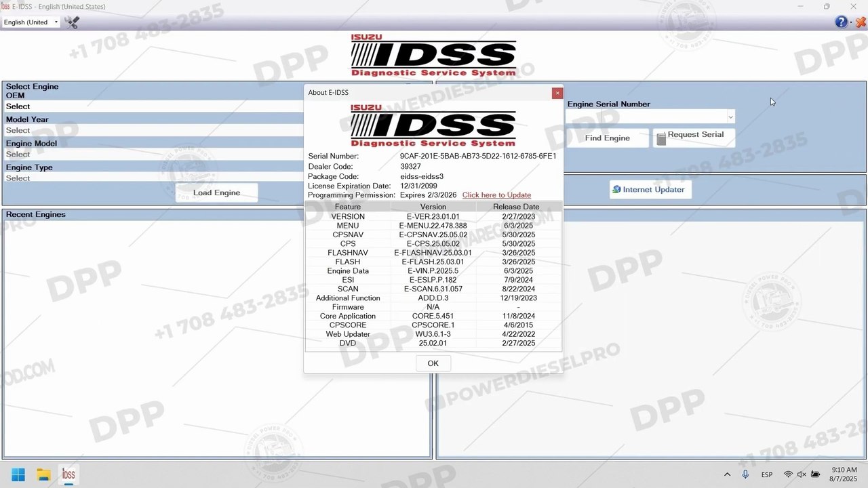Click the Find Engine button
The width and height of the screenshot is (868, 488).
coord(607,138)
